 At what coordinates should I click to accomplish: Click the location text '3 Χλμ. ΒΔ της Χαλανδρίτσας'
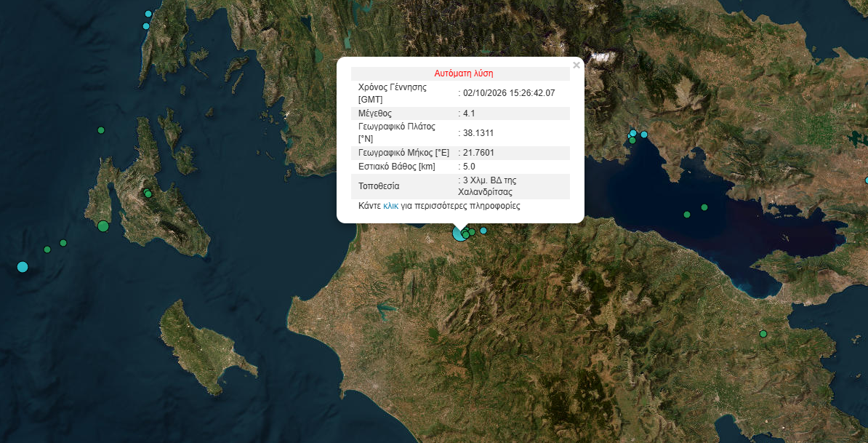coord(486,186)
